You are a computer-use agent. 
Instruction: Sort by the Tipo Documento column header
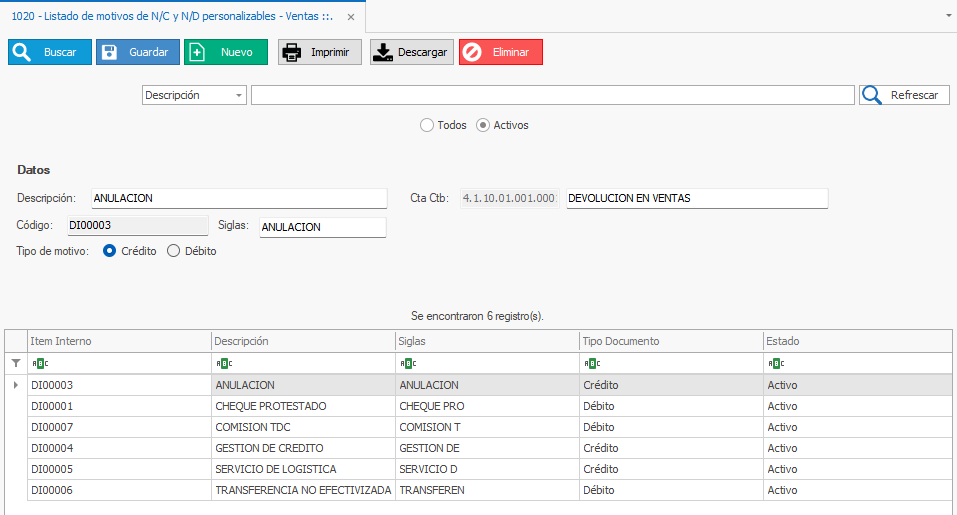670,341
